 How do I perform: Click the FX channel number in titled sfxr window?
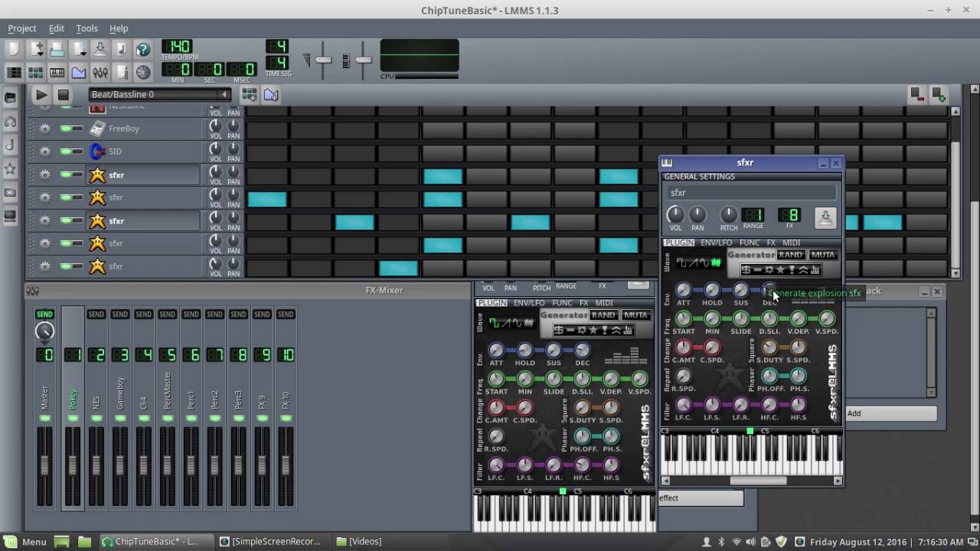tap(789, 215)
